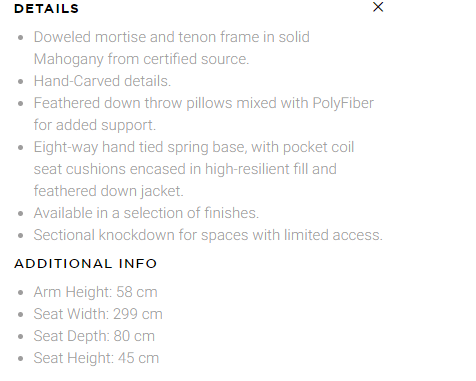Click the bullet point beside Arm Height
The image size is (476, 381).
(x=21, y=293)
